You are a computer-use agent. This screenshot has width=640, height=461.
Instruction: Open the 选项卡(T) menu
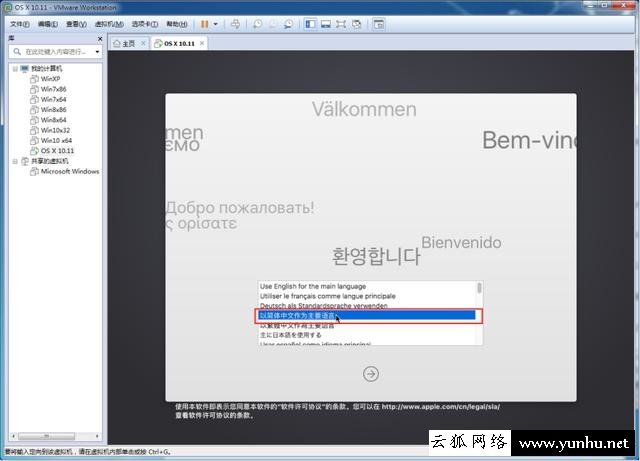144,24
